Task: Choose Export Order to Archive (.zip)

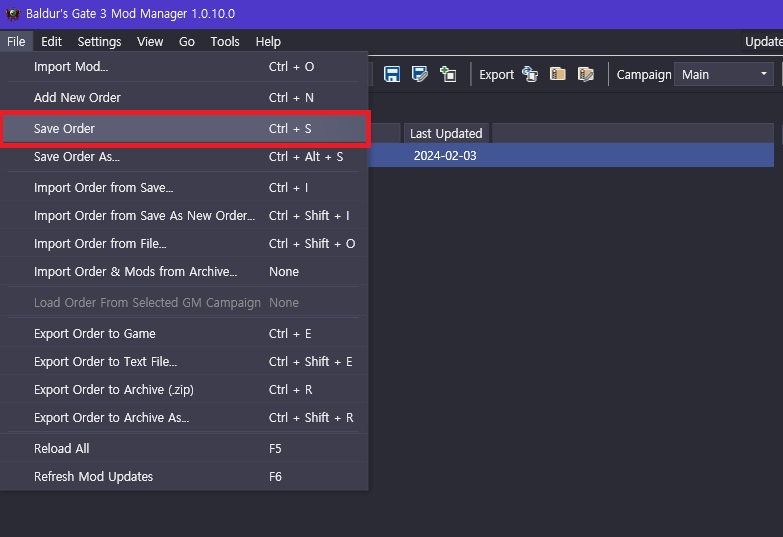Action: tap(184, 389)
